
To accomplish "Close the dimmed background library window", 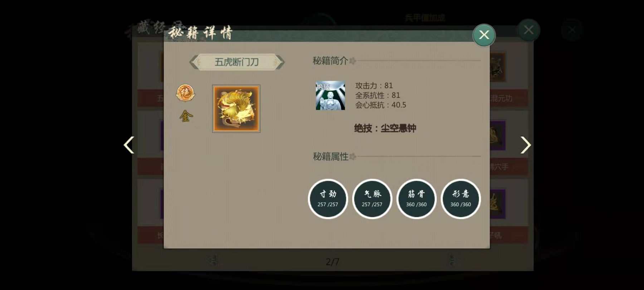I will click(x=528, y=30).
